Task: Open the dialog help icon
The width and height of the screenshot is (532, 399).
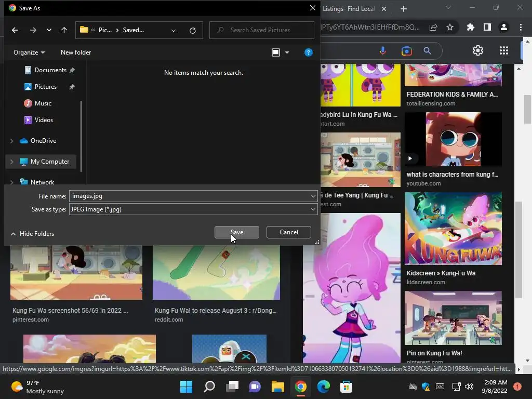Action: 309,52
